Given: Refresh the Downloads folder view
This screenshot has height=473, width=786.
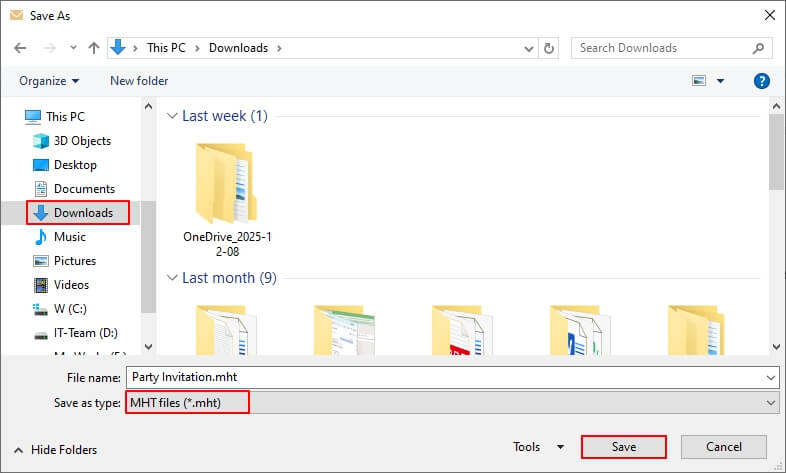Looking at the screenshot, I should 549,48.
